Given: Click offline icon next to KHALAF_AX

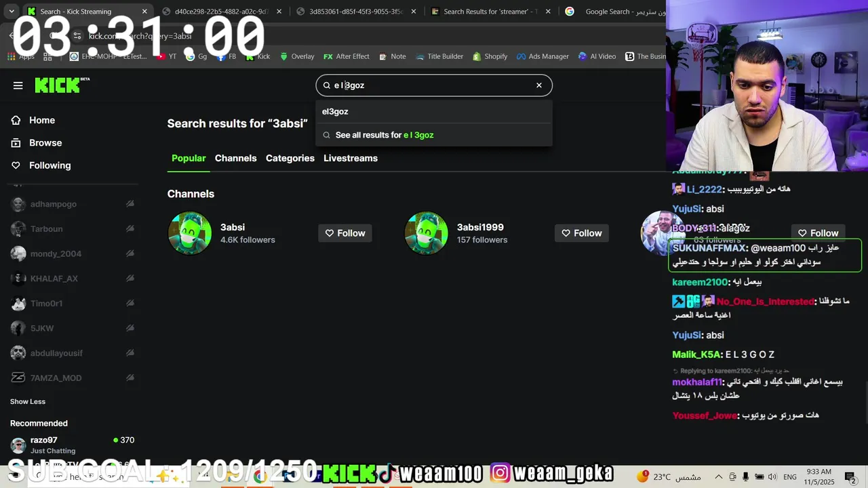Looking at the screenshot, I should 130,279.
